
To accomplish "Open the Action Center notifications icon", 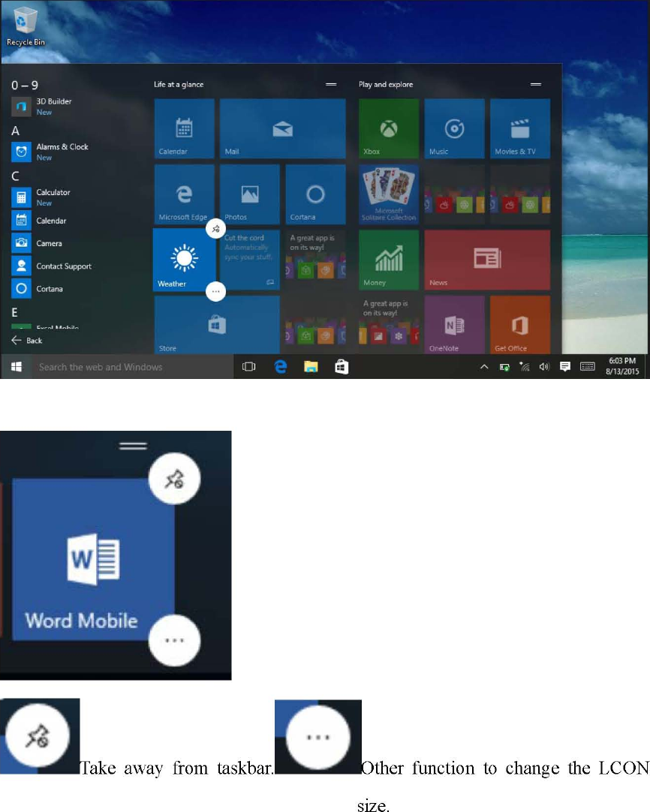I will tap(565, 367).
